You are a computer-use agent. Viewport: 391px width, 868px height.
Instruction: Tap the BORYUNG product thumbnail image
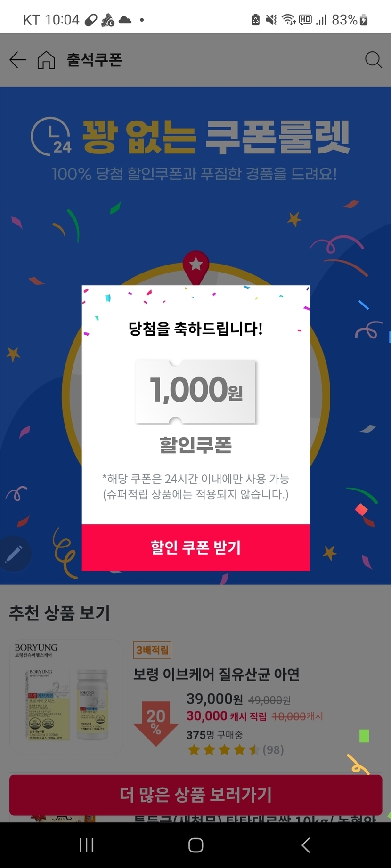click(66, 697)
